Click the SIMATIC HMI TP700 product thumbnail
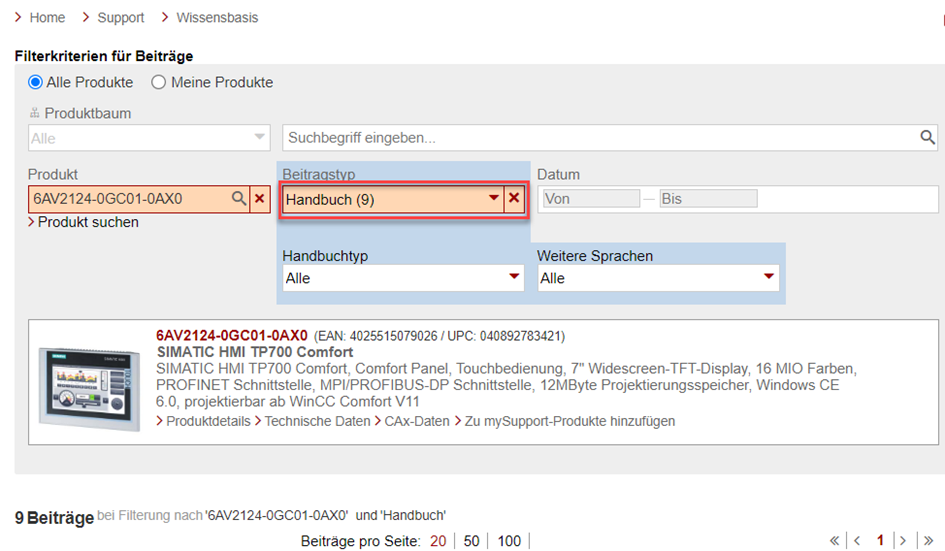The height and width of the screenshot is (551, 945). [x=91, y=382]
